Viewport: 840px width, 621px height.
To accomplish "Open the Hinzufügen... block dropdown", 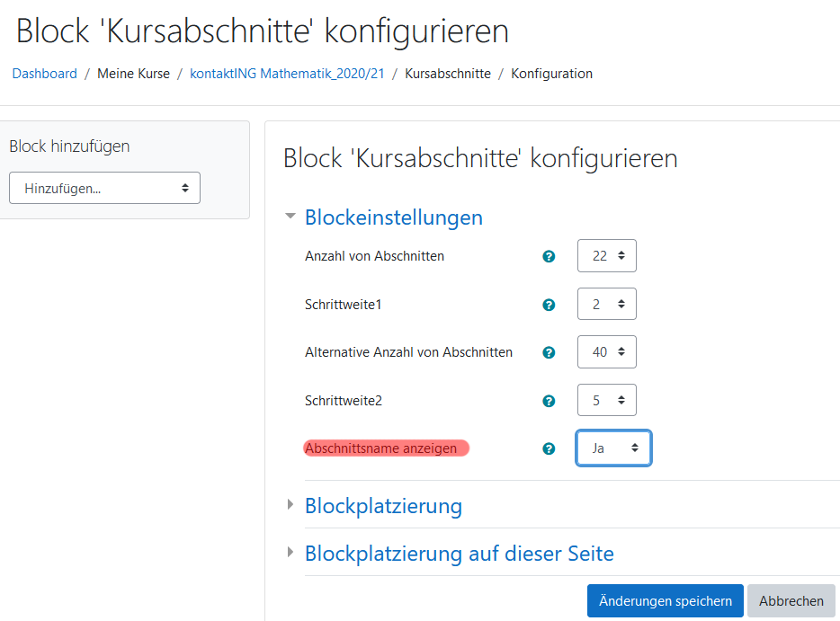I will coord(104,188).
